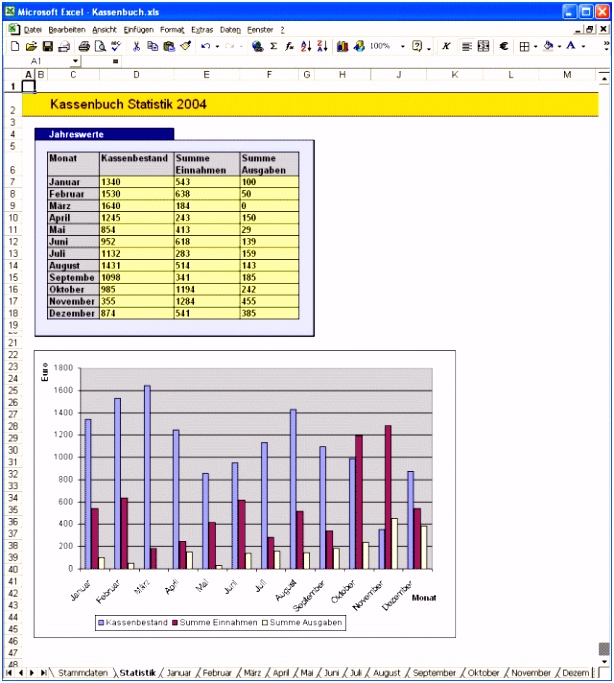Switch to the Oktober sheet tab

click(x=483, y=673)
